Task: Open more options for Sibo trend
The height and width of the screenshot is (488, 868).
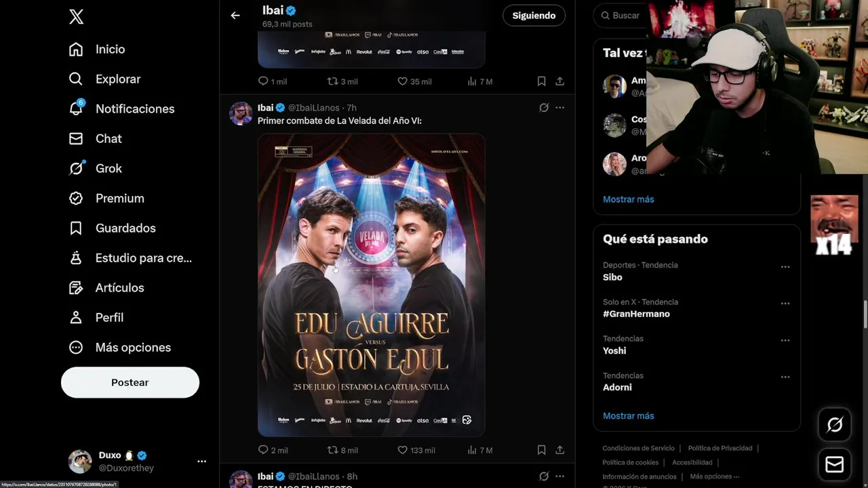Action: tap(785, 267)
